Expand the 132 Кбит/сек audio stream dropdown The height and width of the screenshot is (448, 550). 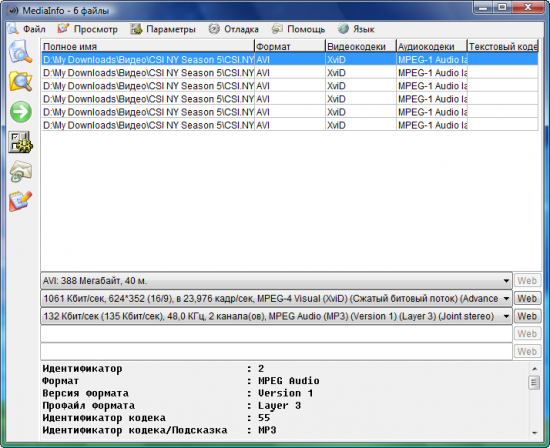click(506, 316)
